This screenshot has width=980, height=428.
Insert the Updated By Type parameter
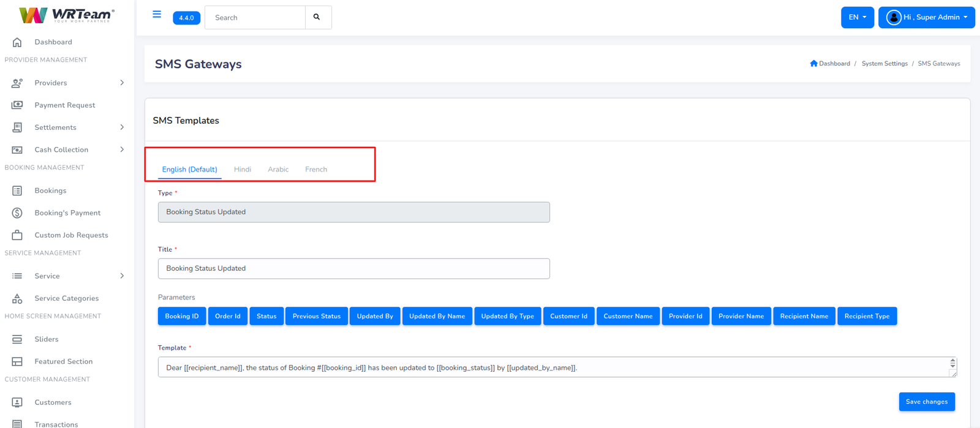pos(508,316)
